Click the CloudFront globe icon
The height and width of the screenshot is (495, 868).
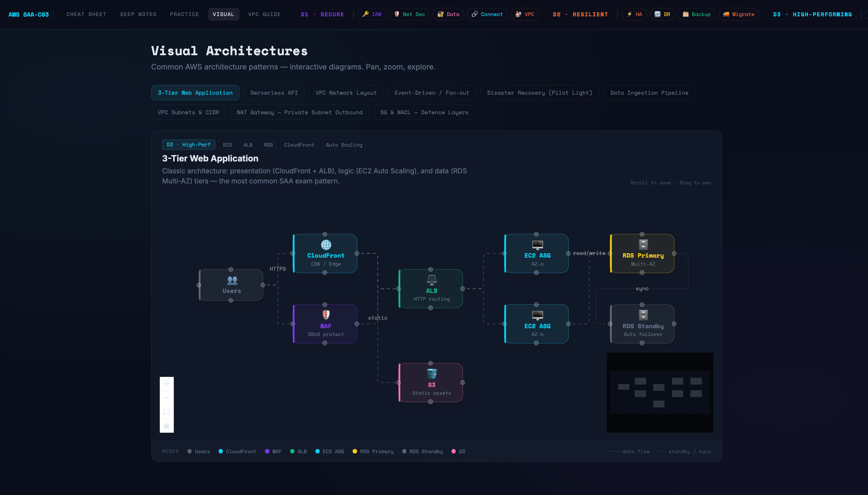click(x=326, y=245)
